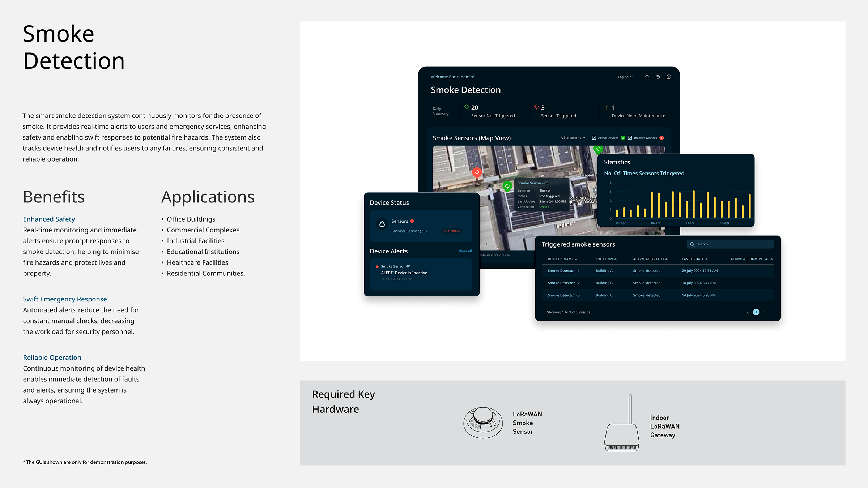Click the alert notification bubble icon
Screen dimensions: 868x488
[x=669, y=77]
